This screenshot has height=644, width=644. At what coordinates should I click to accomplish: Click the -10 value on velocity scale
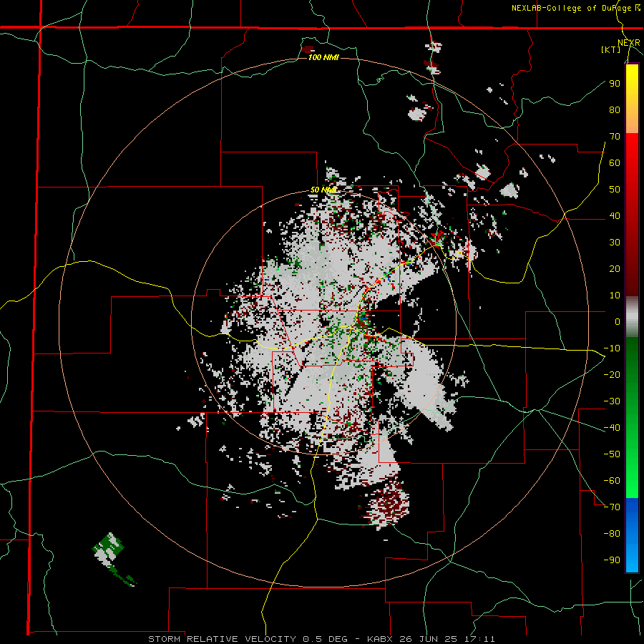click(612, 348)
